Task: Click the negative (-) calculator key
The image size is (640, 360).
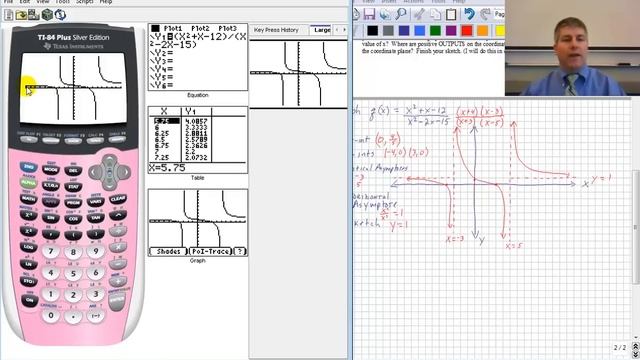Action: point(96,316)
